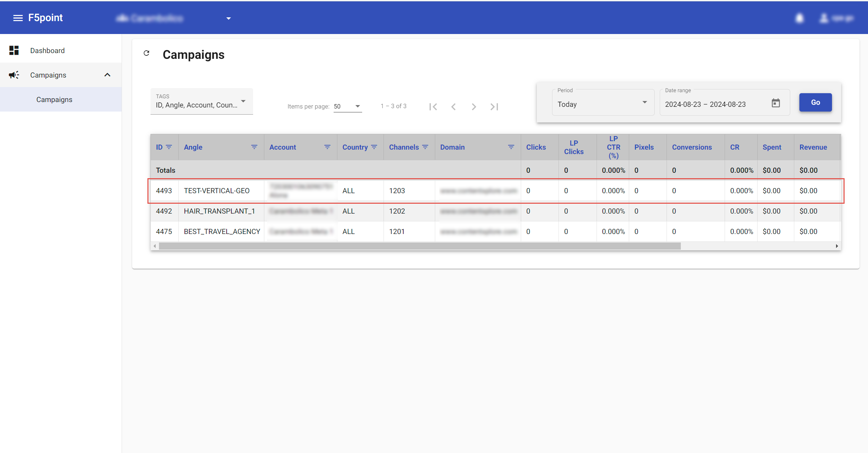Open the Period dropdown showing Today
The height and width of the screenshot is (453, 868).
[603, 103]
